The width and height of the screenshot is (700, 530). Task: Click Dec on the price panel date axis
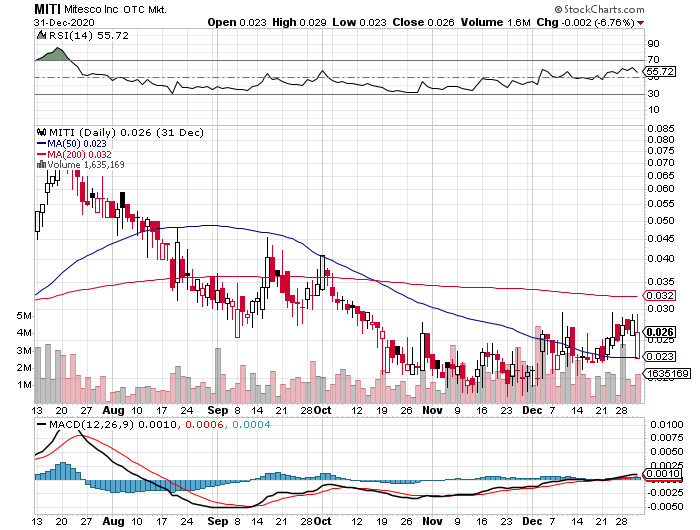(532, 410)
